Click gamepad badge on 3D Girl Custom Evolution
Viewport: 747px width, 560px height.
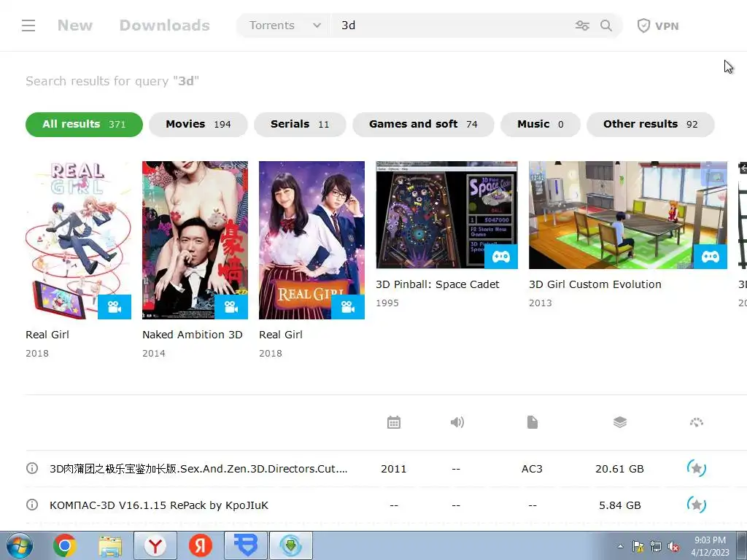(x=711, y=257)
